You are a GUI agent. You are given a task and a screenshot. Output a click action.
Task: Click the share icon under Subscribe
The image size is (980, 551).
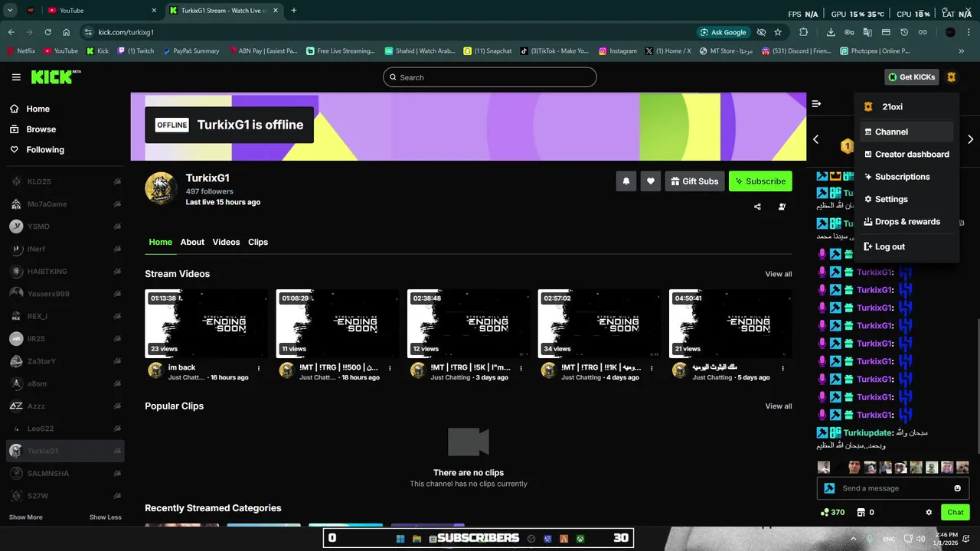click(x=757, y=207)
